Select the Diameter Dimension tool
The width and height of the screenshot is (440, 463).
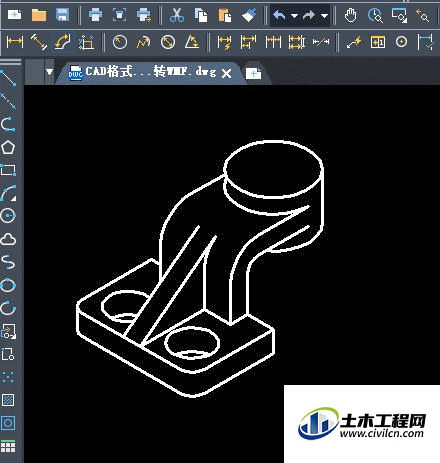pyautogui.click(x=168, y=42)
